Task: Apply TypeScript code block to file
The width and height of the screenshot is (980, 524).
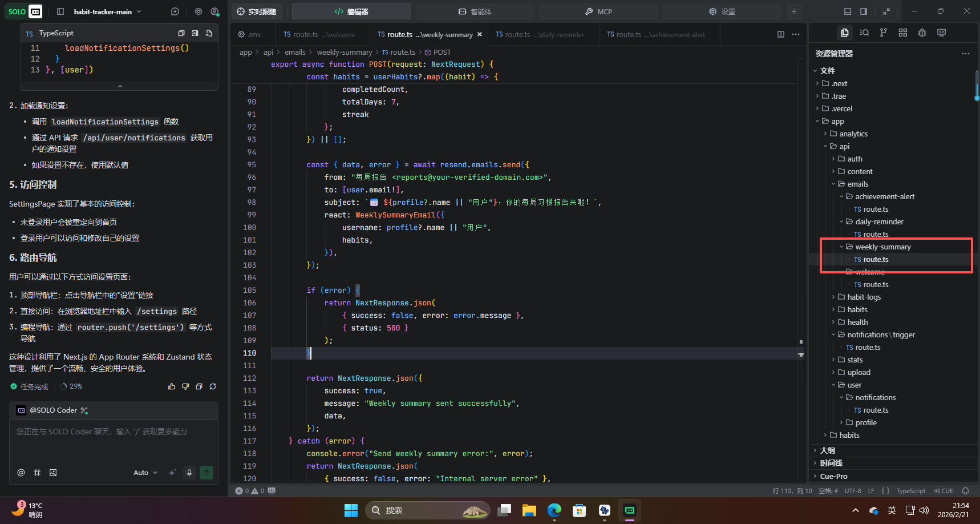Action: pyautogui.click(x=209, y=33)
